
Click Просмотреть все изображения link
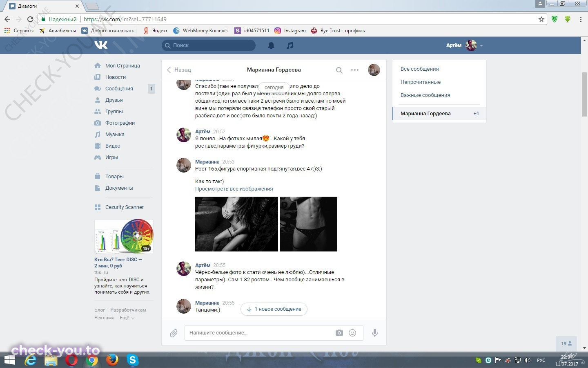234,189
